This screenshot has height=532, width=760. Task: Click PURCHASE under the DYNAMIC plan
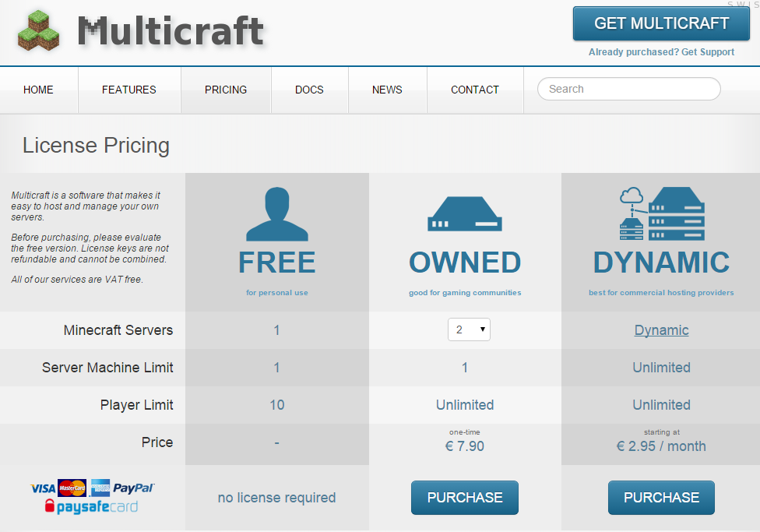pos(660,497)
